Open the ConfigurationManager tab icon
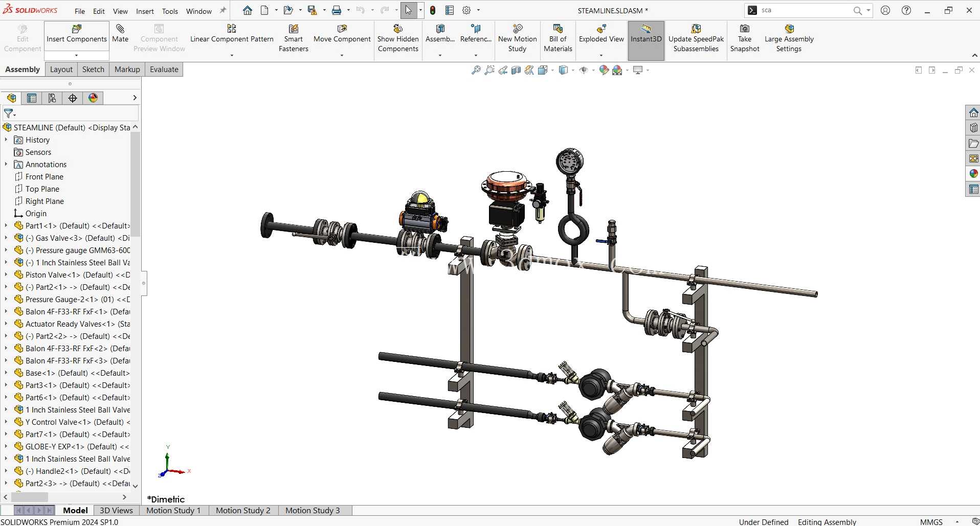The image size is (980, 526). click(52, 98)
